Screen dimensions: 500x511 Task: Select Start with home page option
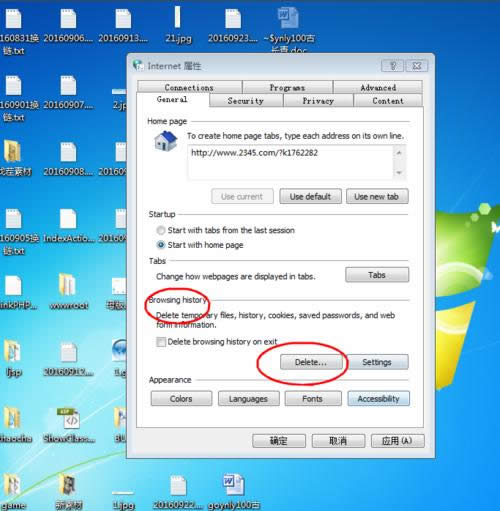click(x=161, y=245)
